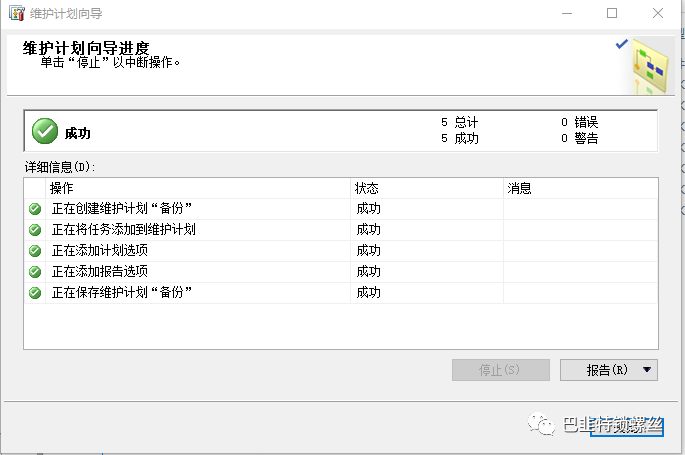Screen dimensions: 685x455
Task: Select row 正在保存维护计划 "备份"
Action: point(341,293)
